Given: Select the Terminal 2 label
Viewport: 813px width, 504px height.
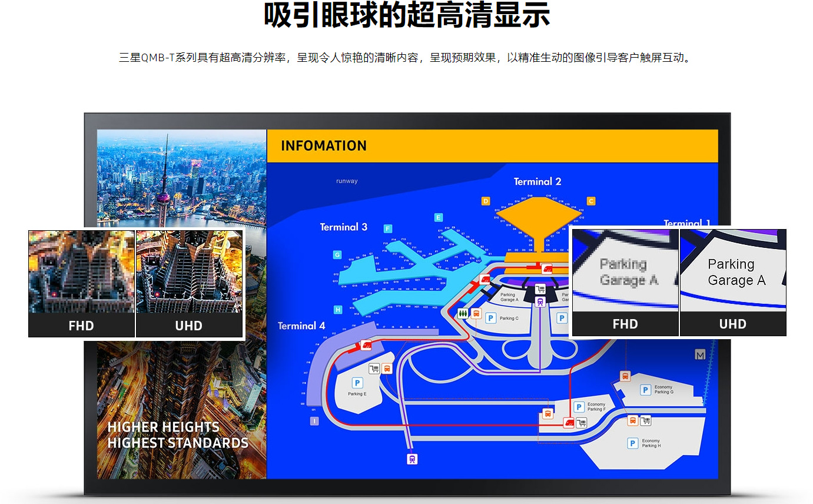Looking at the screenshot, I should pos(537,181).
